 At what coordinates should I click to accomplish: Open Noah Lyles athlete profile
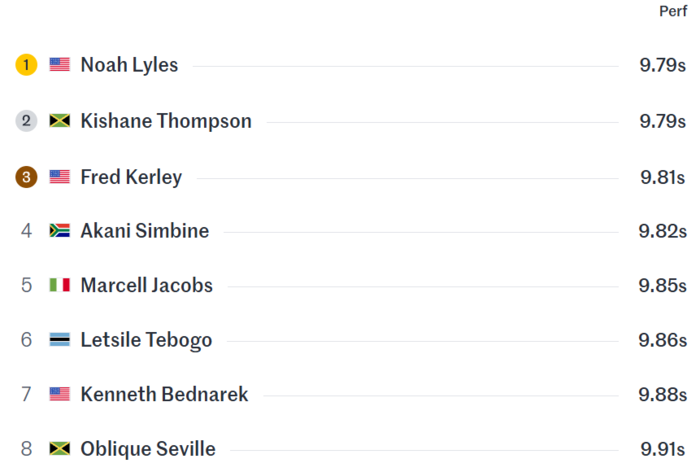point(129,65)
